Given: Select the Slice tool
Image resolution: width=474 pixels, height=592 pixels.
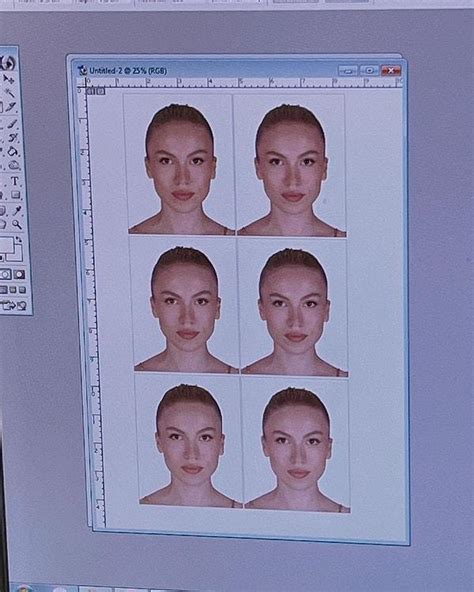Looking at the screenshot, I should tap(11, 107).
